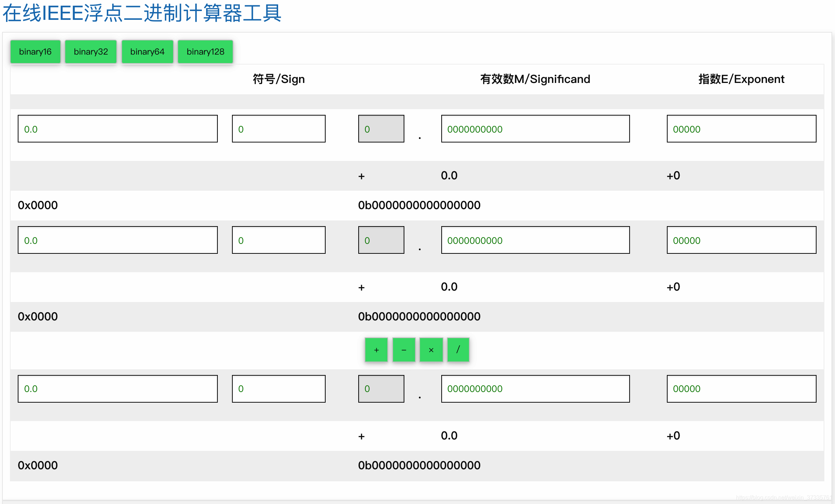
Task: Click the first operand decimal value field
Action: (117, 129)
